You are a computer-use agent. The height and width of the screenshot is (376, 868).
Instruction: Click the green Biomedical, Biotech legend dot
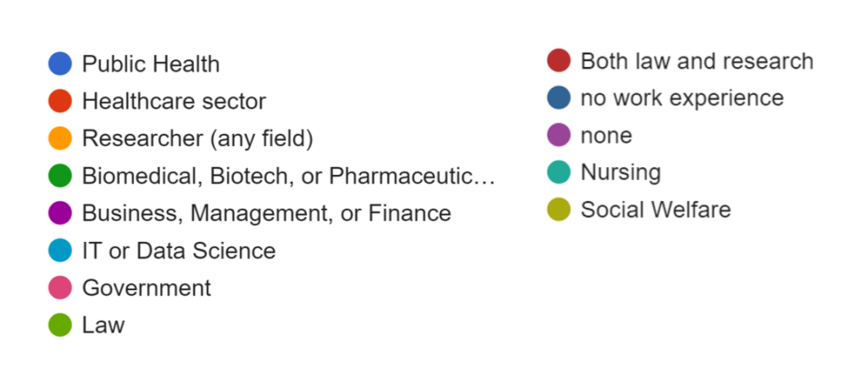[x=60, y=176]
